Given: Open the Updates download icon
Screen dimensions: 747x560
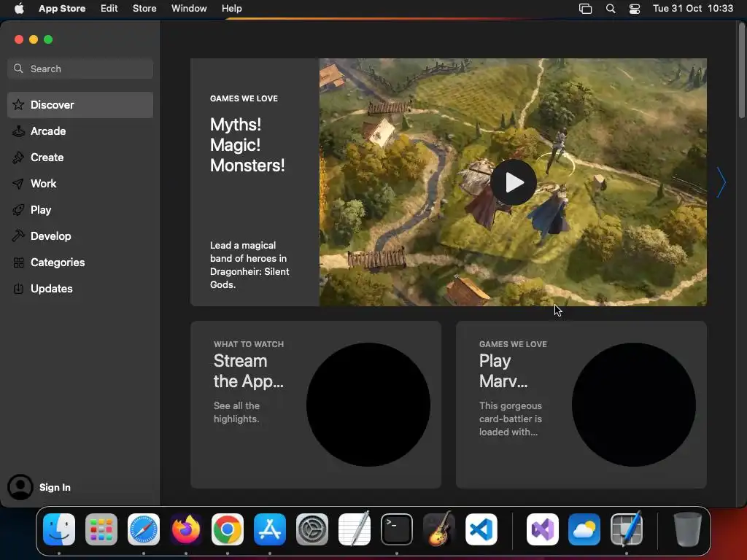Looking at the screenshot, I should [18, 289].
